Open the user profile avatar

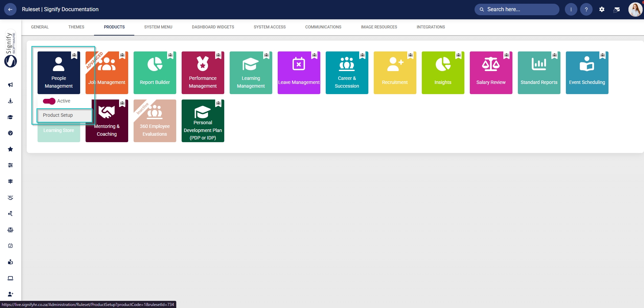[635, 9]
